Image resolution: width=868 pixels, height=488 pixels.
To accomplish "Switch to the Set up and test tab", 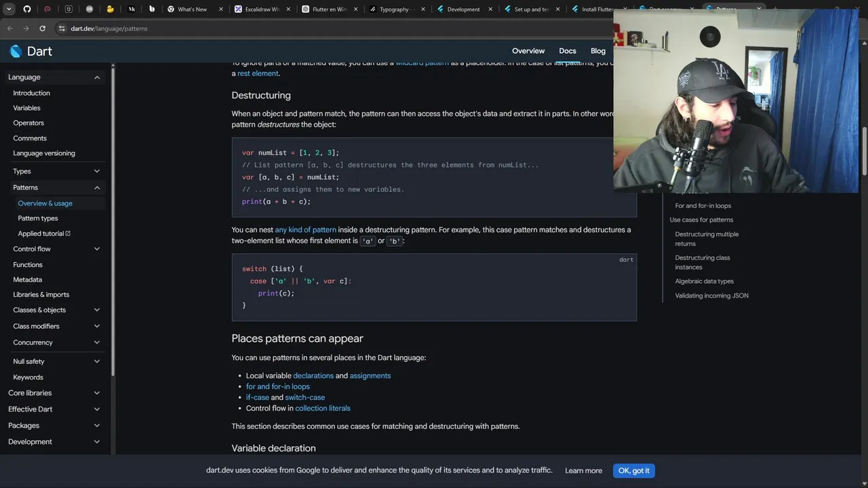I will [531, 9].
